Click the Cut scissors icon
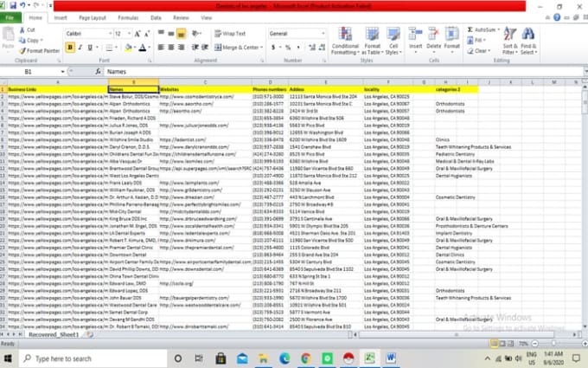The image size is (588, 368). 22,29
